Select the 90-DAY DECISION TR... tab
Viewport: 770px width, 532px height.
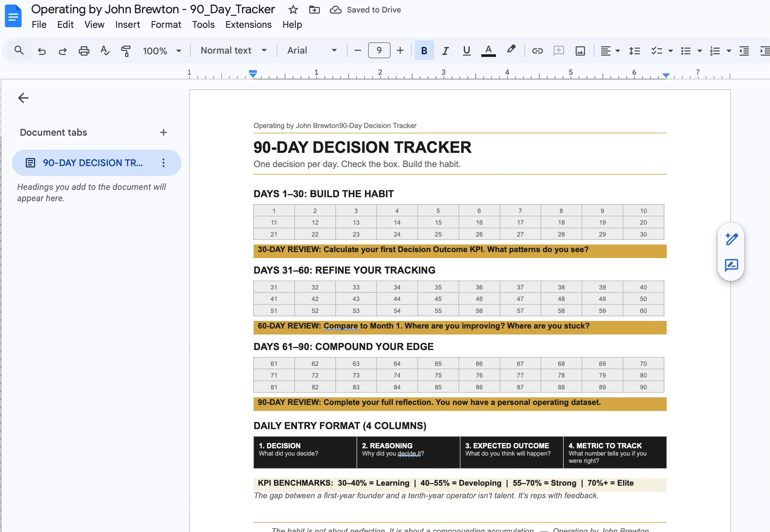coord(92,163)
